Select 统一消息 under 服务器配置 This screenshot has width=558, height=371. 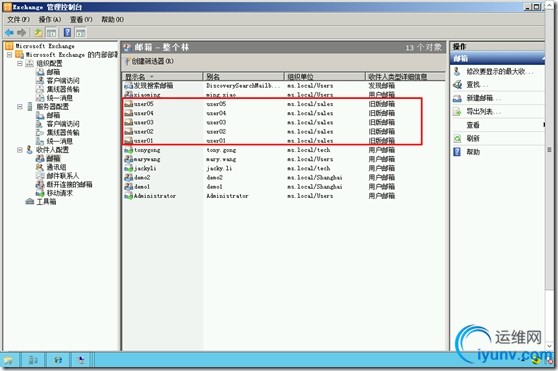click(x=59, y=141)
